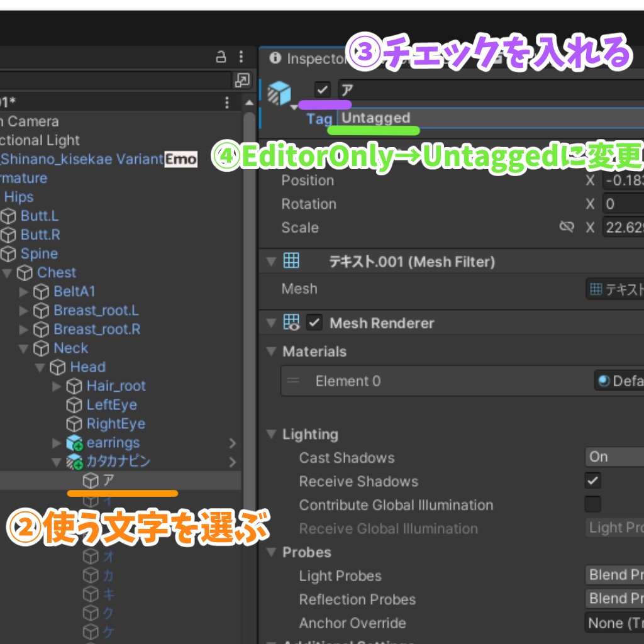This screenshot has width=644, height=644.
Task: Switch to the Inspector tab
Action: tap(308, 58)
